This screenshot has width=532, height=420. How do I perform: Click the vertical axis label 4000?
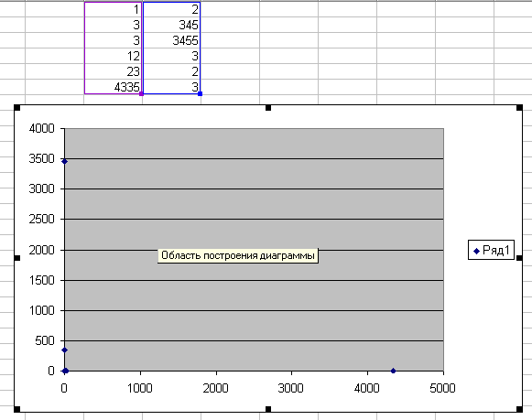click(x=42, y=128)
